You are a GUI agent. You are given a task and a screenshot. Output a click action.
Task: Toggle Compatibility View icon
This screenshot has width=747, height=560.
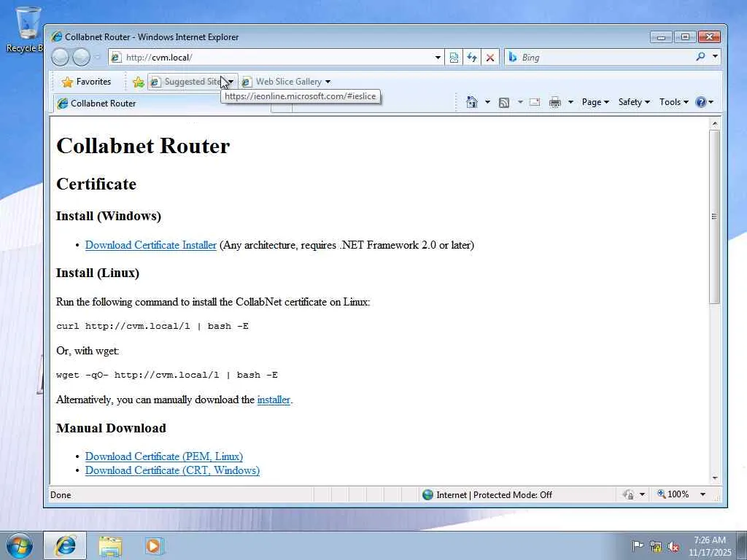pyautogui.click(x=454, y=57)
